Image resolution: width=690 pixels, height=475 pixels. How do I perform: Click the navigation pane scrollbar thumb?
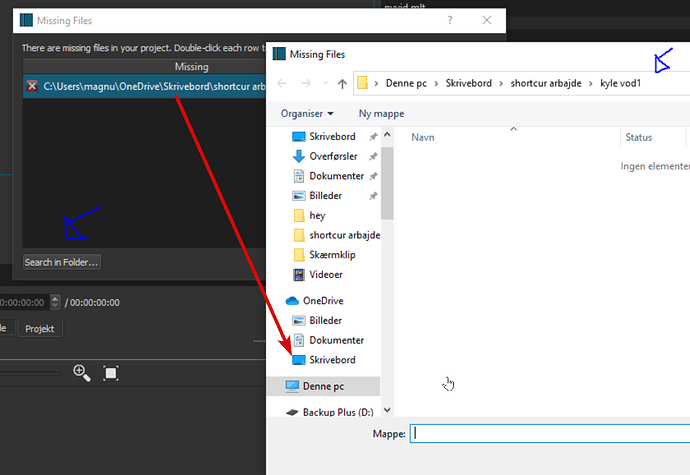coord(387,183)
